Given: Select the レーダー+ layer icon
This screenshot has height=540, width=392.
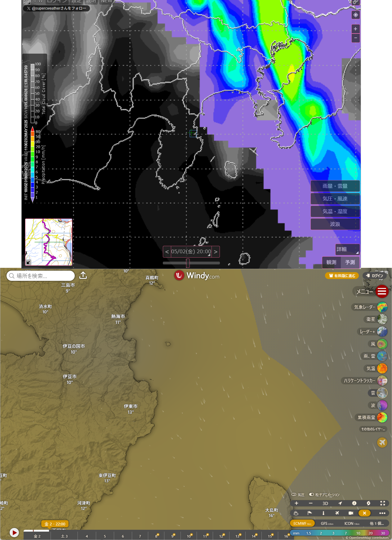Looking at the screenshot, I should (382, 331).
